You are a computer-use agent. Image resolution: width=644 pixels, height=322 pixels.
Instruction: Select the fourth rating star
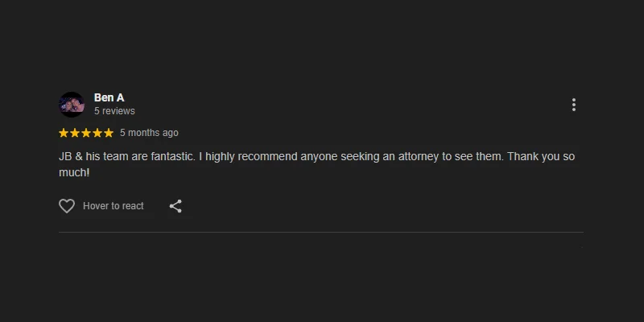(97, 133)
